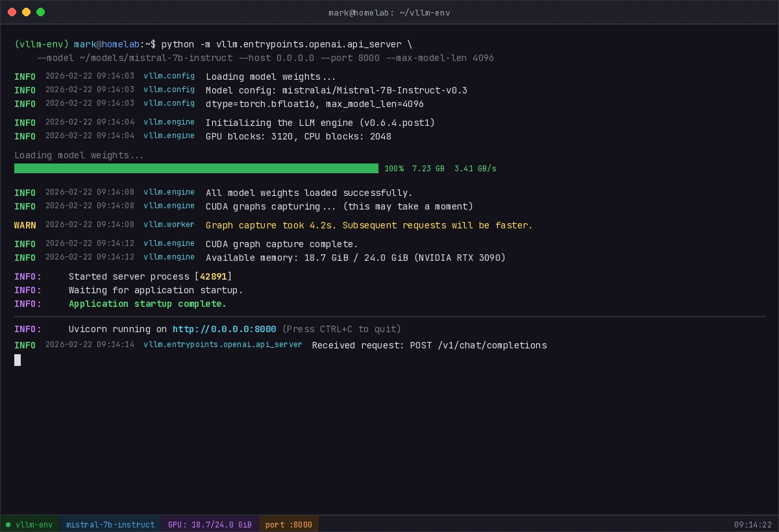Viewport: 779px width, 532px height.
Task: Click the clock showing 09:14:22
Action: click(x=754, y=524)
